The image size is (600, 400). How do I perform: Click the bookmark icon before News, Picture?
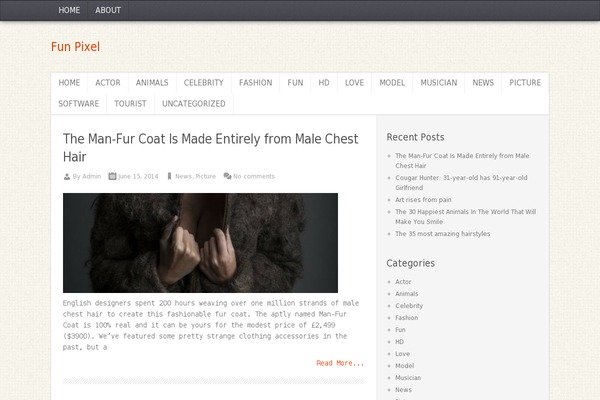(169, 176)
